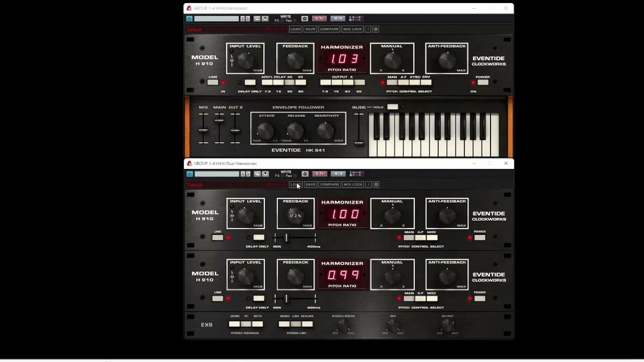Click the next preset arrow in Dual Harmonizer window

coord(248,174)
